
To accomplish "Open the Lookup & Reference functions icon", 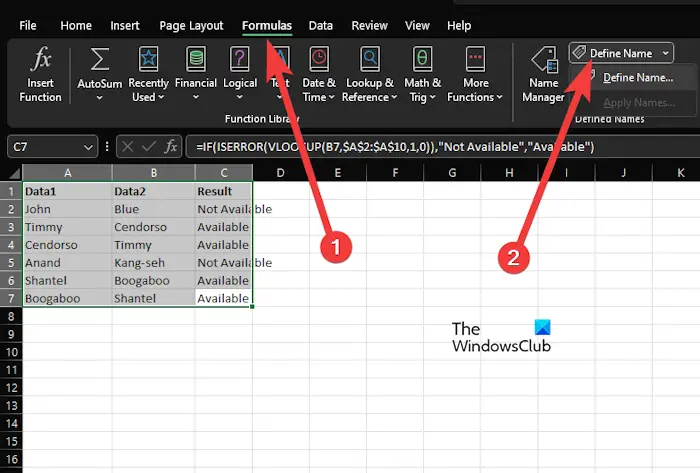I will (370, 59).
